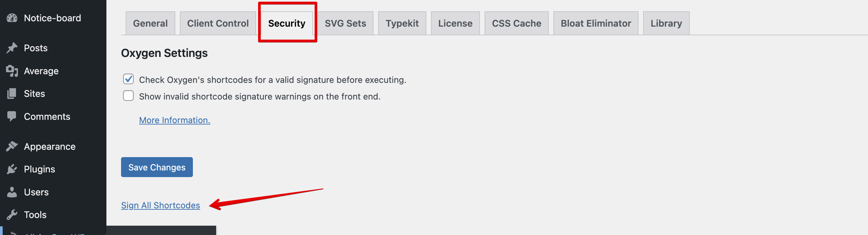The image size is (868, 235).
Task: Follow the More Information link
Action: click(175, 120)
